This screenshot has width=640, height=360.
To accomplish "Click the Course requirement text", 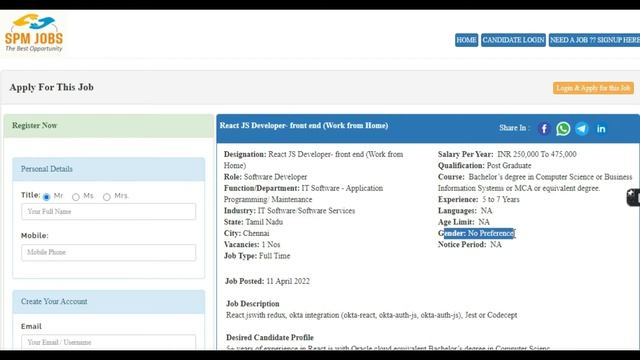I will coord(535,182).
